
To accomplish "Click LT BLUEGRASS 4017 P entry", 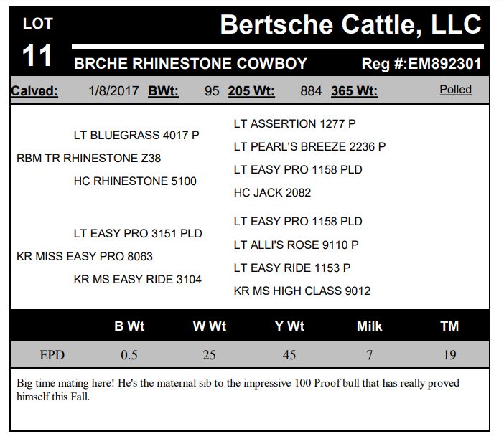I will (x=136, y=135).
